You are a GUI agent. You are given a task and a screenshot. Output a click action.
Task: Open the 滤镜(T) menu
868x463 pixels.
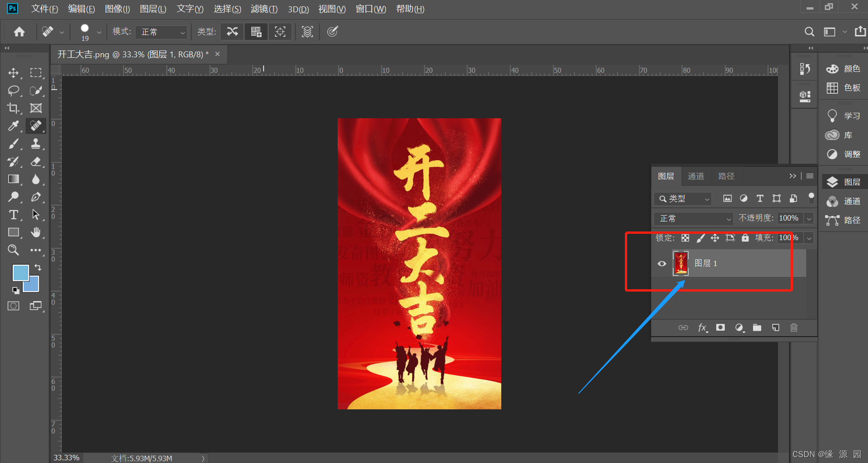[x=264, y=9]
